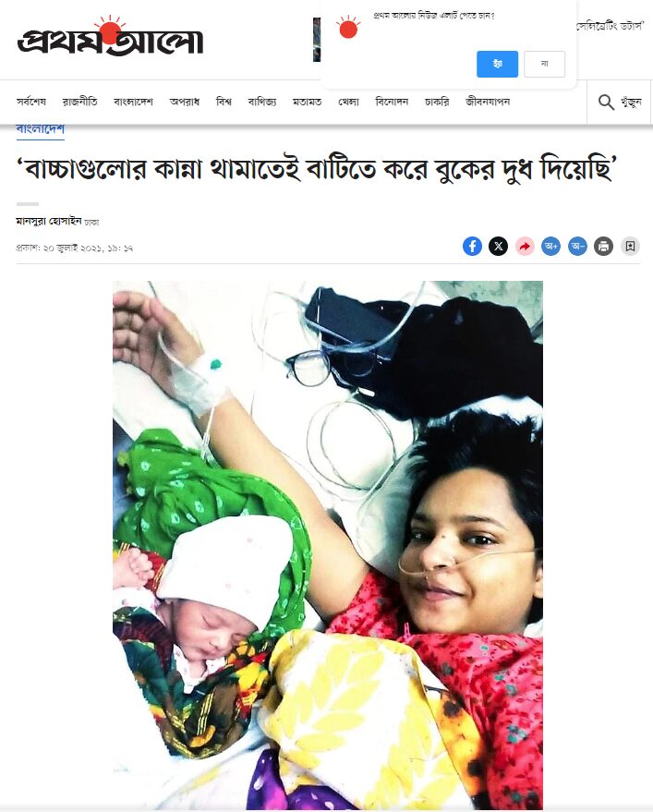653x812 pixels.
Task: Click author name মানসুরা হোসাইন
Action: tap(49, 221)
